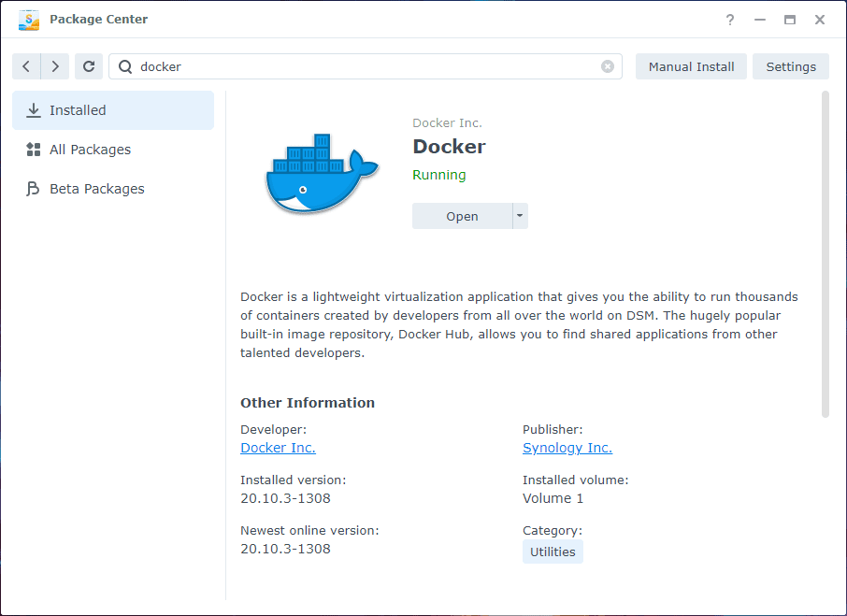Click the Utilities category tag

(x=553, y=552)
